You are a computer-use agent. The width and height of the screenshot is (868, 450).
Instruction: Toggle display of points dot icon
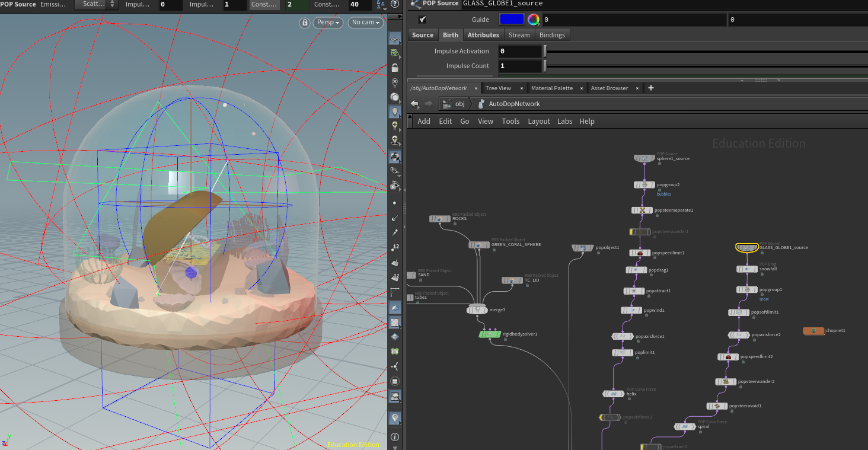[395, 203]
